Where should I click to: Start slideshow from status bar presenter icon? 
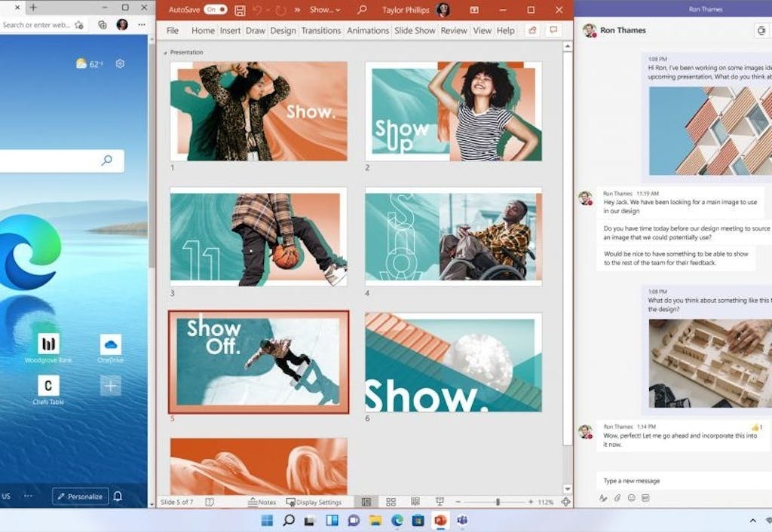(x=439, y=502)
